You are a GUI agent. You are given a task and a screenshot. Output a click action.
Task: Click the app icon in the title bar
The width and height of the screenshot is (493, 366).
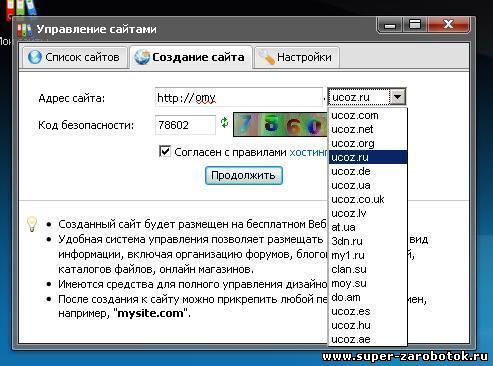(x=25, y=30)
